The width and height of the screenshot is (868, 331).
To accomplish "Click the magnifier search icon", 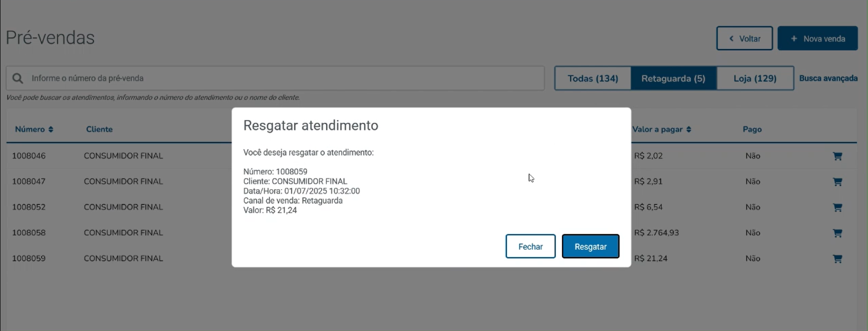I will point(18,78).
